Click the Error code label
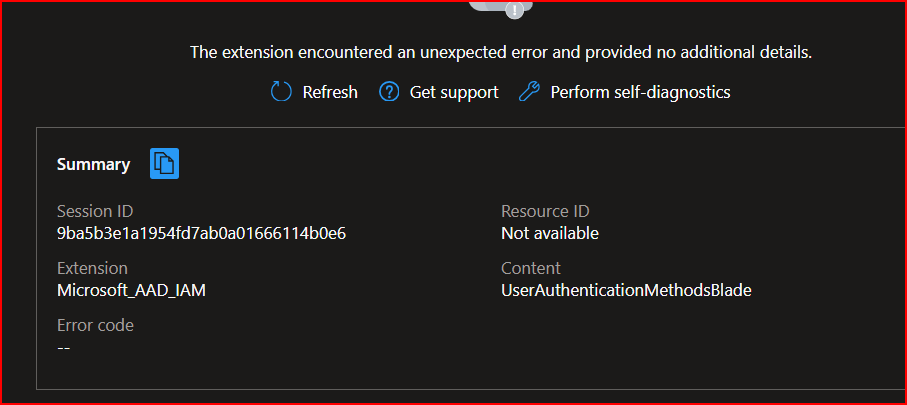907x405 pixels. 95,326
